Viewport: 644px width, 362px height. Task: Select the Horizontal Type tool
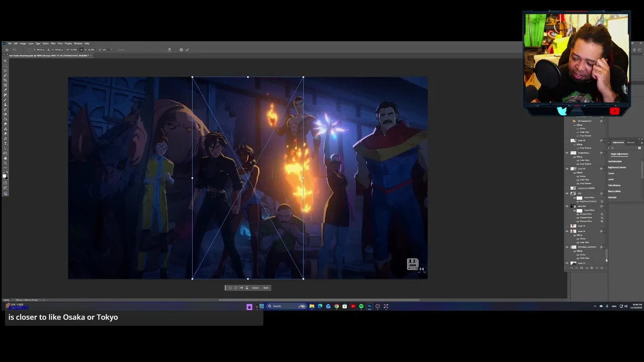tap(5, 143)
